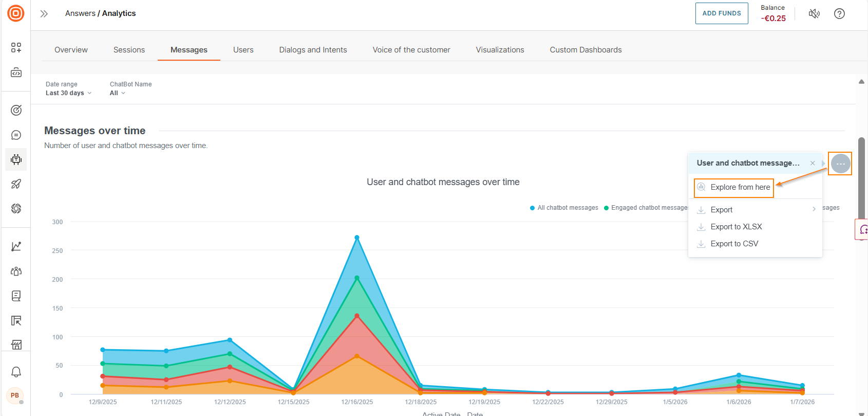The height and width of the screenshot is (416, 868).
Task: Click the Balance -€0.25 amount
Action: (x=773, y=19)
